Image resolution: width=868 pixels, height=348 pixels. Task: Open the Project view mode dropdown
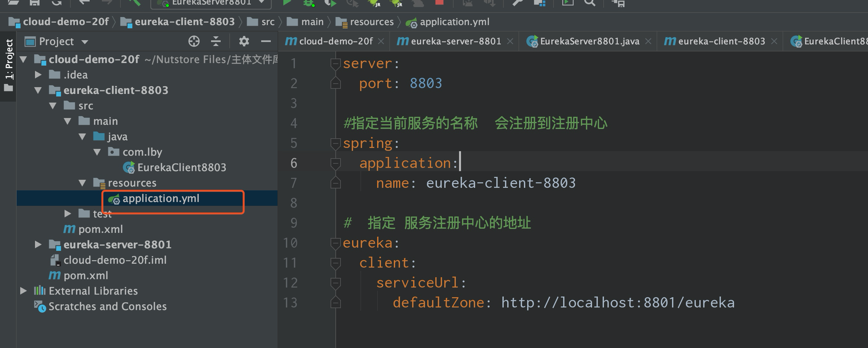click(x=85, y=42)
